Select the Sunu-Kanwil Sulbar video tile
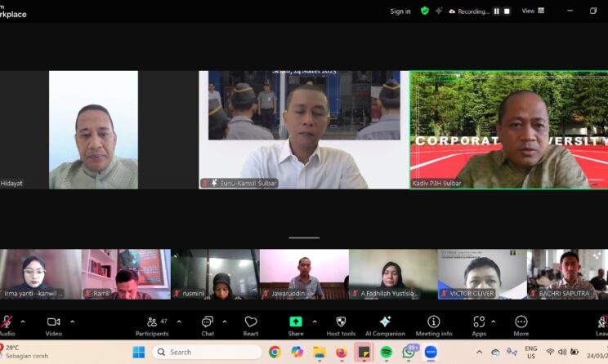 [304, 130]
